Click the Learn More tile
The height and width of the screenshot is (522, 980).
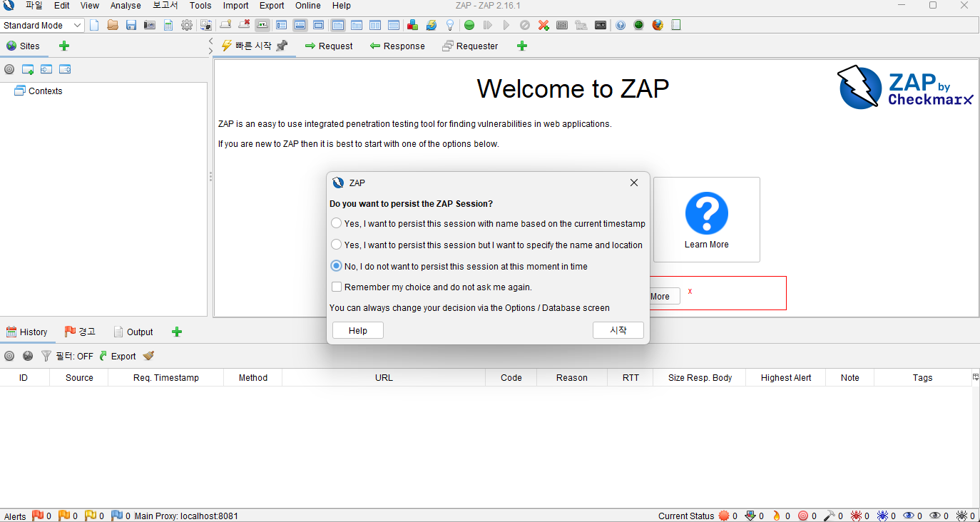(707, 220)
